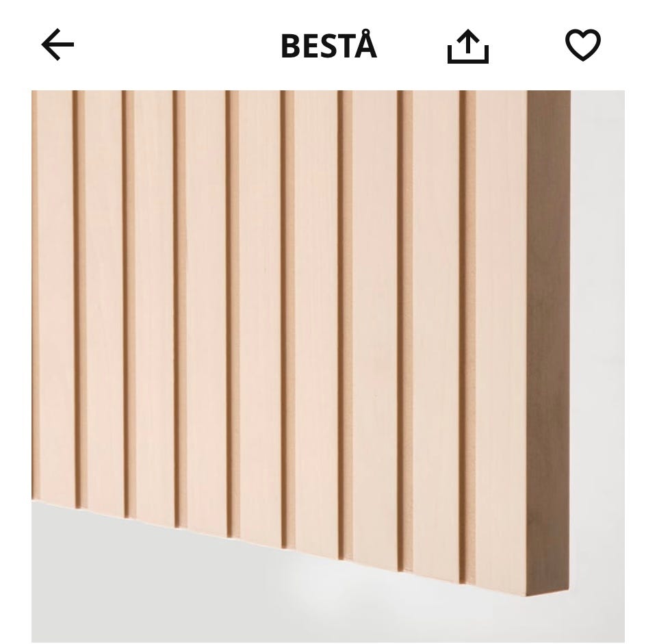This screenshot has width=657, height=644.
Task: Tap the grey wall area right of panel
Action: [x=598, y=335]
